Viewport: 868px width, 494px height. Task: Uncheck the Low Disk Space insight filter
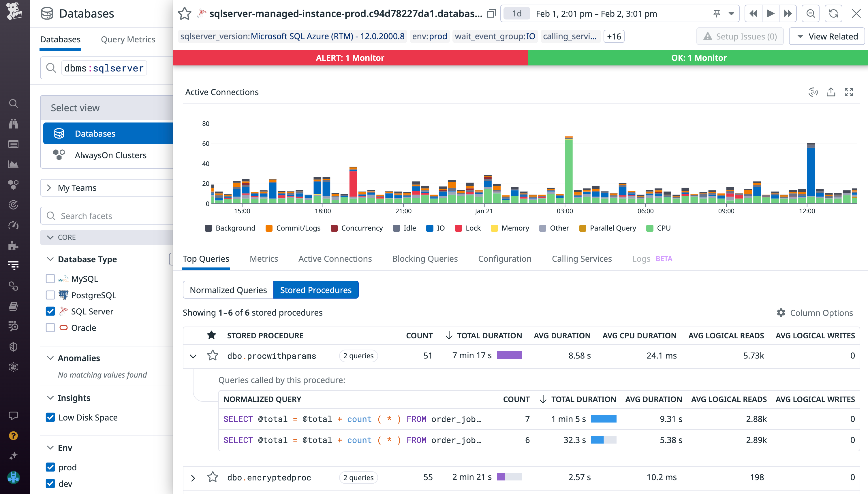click(50, 417)
